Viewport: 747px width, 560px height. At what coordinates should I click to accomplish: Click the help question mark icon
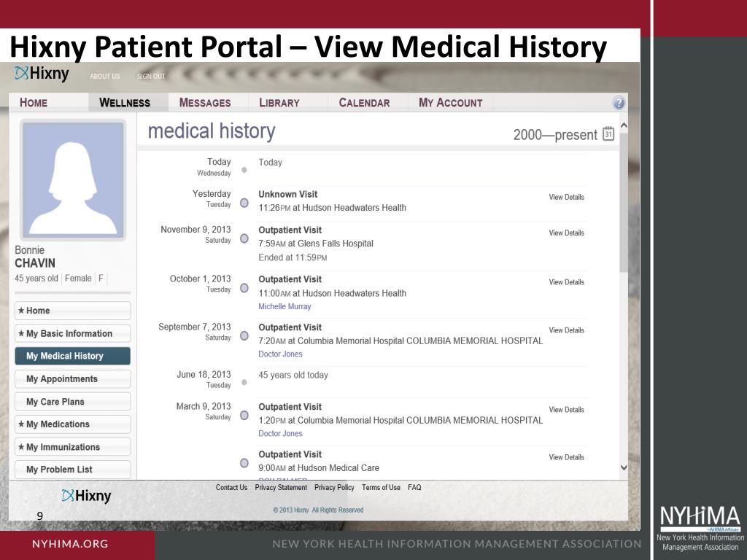619,103
